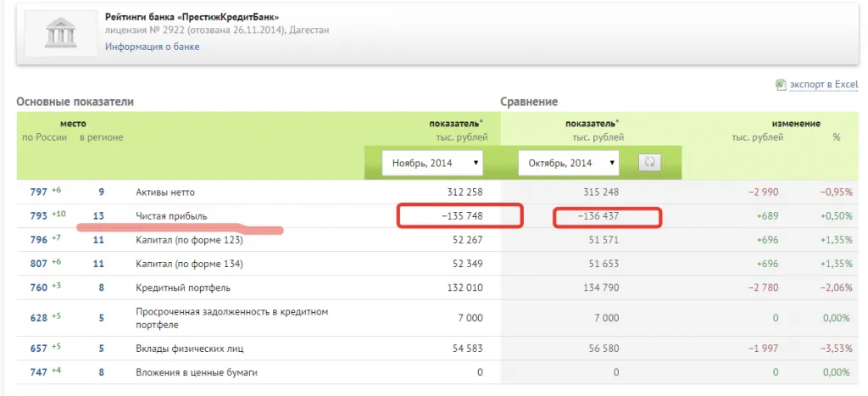Sort by the "по России" column header
The image size is (868, 396).
tap(44, 137)
